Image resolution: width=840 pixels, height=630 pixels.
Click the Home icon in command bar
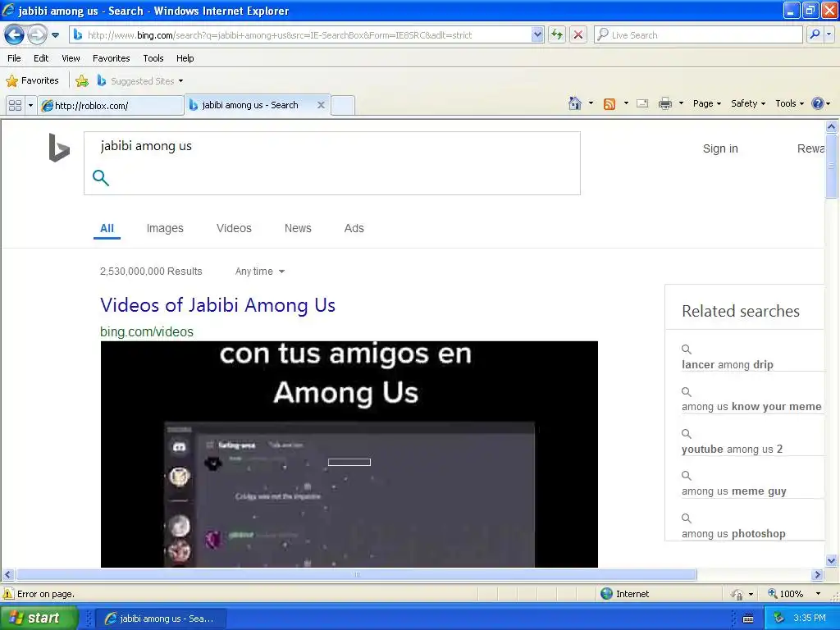point(575,103)
